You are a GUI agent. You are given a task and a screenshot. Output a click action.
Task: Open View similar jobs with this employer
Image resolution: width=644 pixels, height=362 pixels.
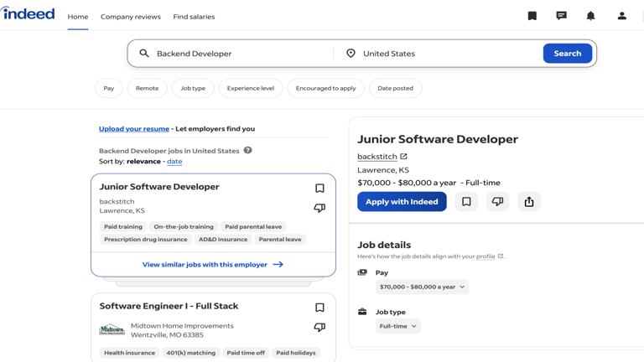(x=205, y=265)
